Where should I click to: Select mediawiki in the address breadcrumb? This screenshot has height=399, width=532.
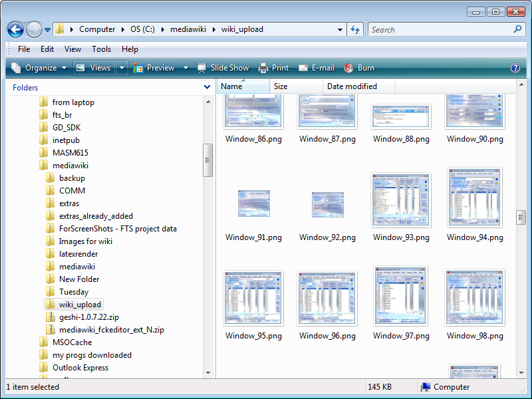(188, 29)
